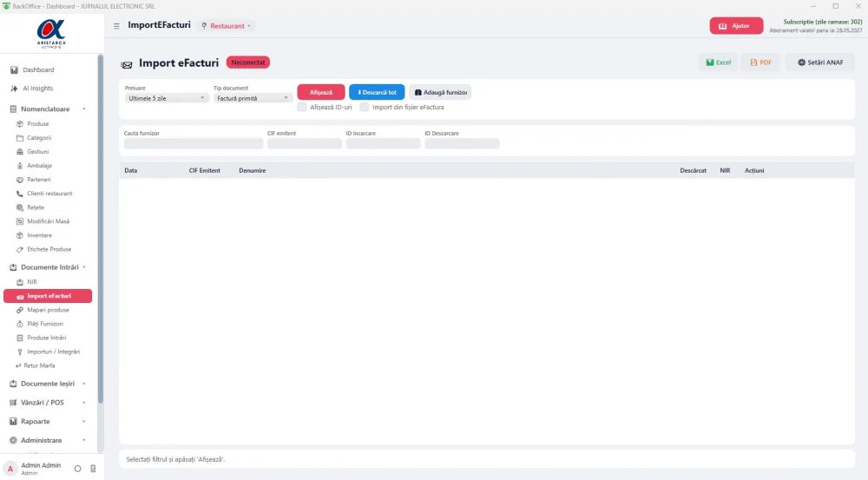
Task: Toggle the hamburger sidebar menu icon
Action: (116, 26)
